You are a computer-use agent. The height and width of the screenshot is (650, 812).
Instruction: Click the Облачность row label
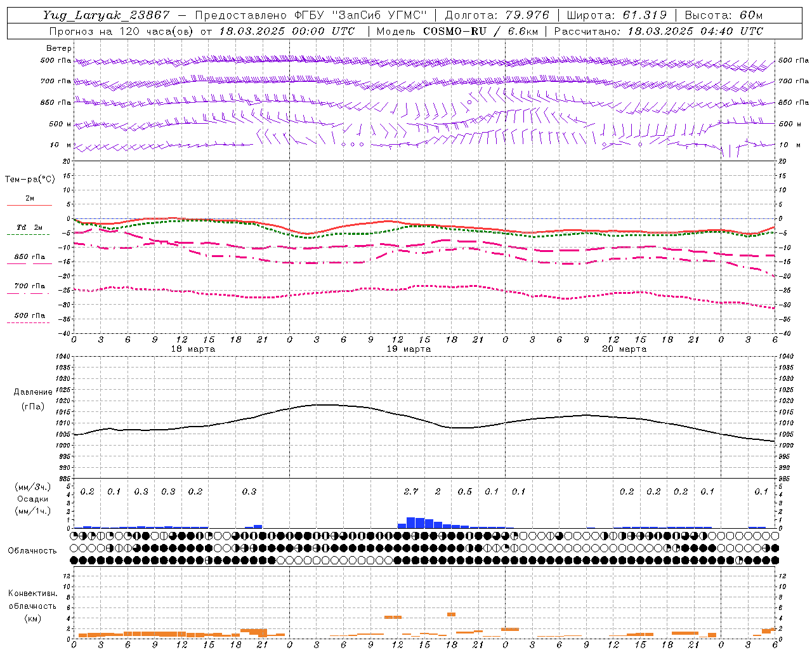[x=32, y=551]
